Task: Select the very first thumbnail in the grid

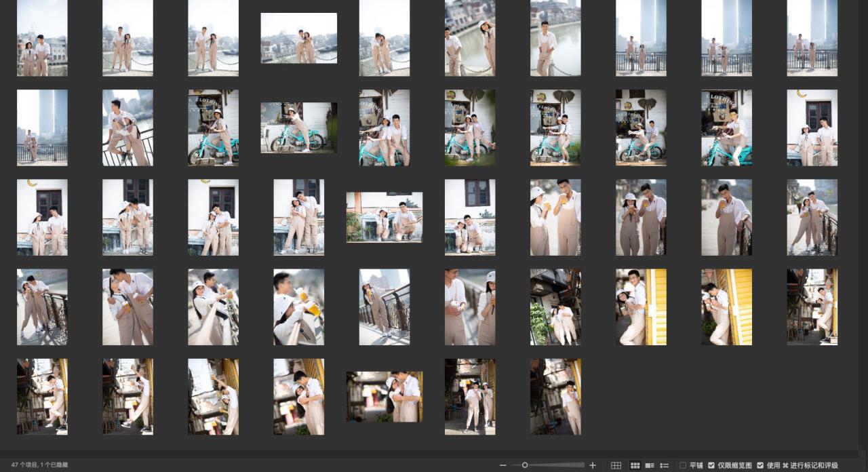Action: (x=42, y=38)
